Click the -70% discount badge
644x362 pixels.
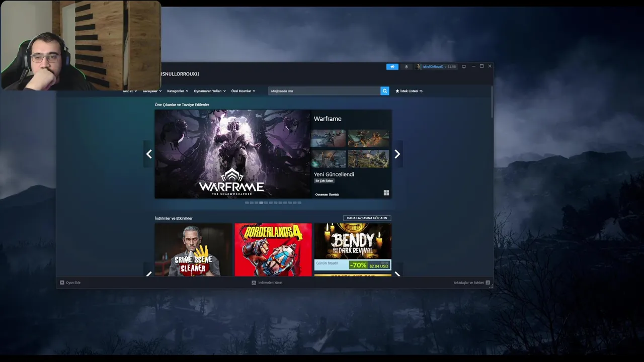358,265
